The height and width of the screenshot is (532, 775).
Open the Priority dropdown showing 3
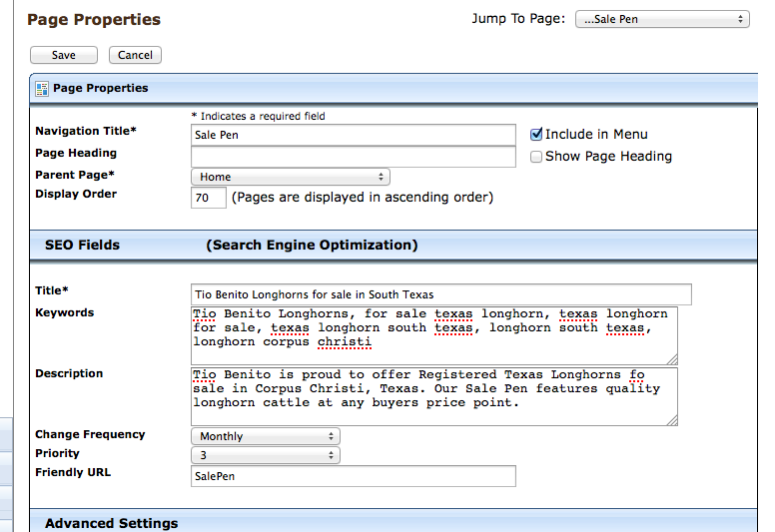266,455
